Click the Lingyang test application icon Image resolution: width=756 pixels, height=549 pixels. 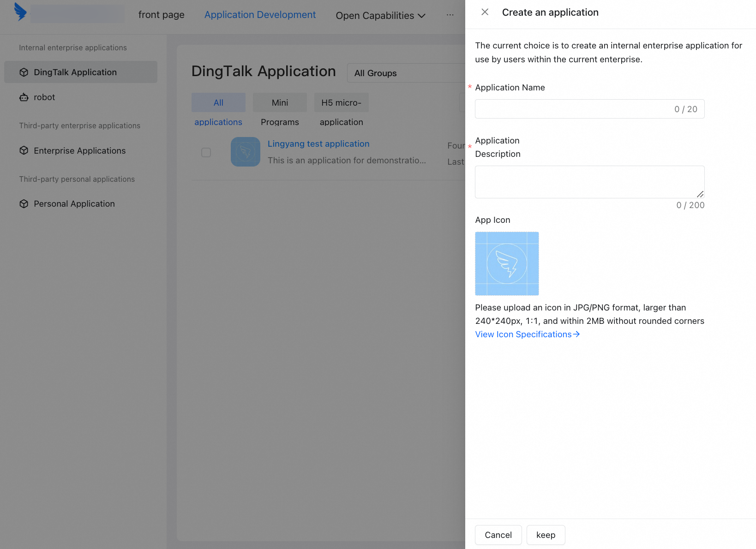246,152
